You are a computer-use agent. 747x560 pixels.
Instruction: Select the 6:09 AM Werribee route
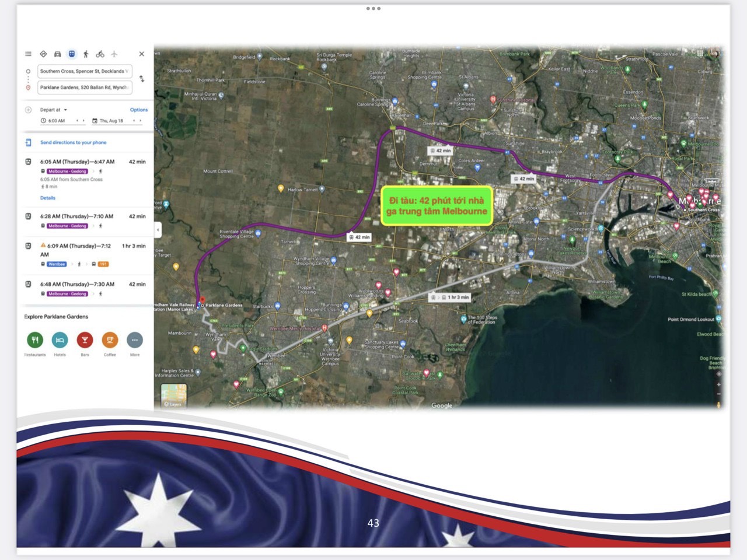pos(88,255)
